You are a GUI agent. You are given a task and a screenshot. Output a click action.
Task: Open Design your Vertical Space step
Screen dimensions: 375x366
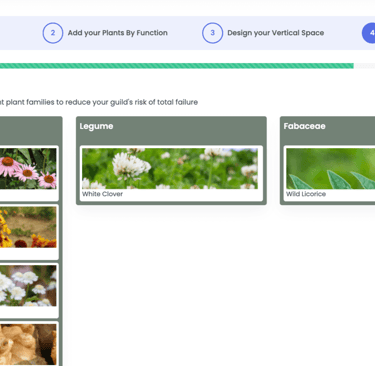click(276, 33)
